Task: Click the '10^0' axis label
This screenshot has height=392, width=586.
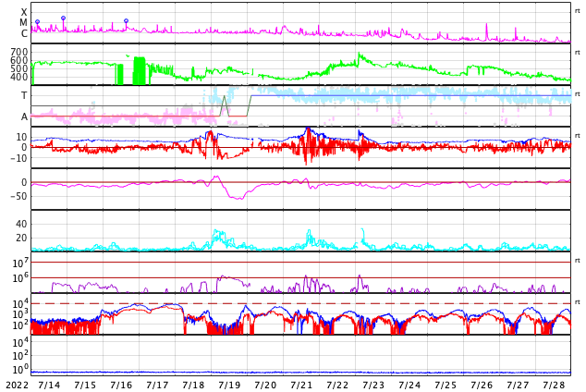Action: (x=20, y=370)
